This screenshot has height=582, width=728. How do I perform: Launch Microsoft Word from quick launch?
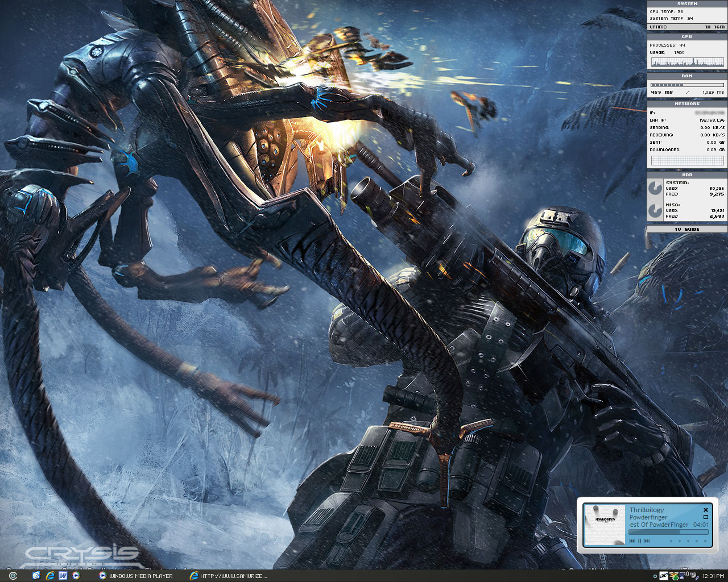pyautogui.click(x=63, y=576)
